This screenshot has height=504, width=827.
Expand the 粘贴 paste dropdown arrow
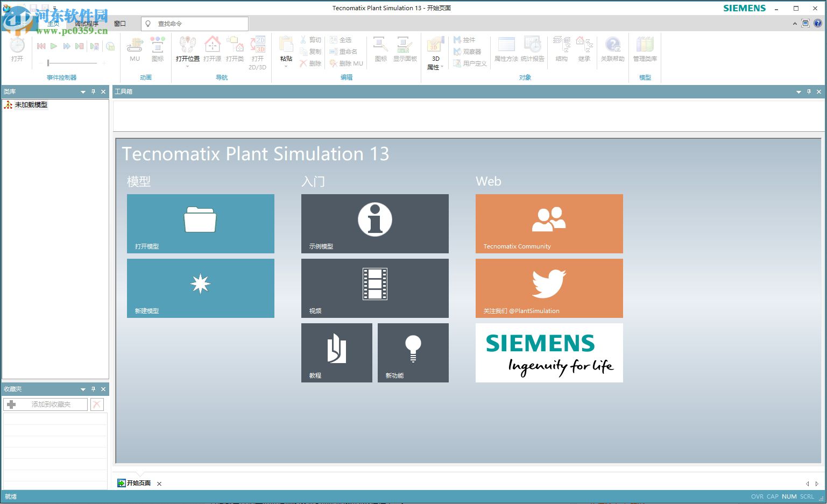click(x=286, y=66)
